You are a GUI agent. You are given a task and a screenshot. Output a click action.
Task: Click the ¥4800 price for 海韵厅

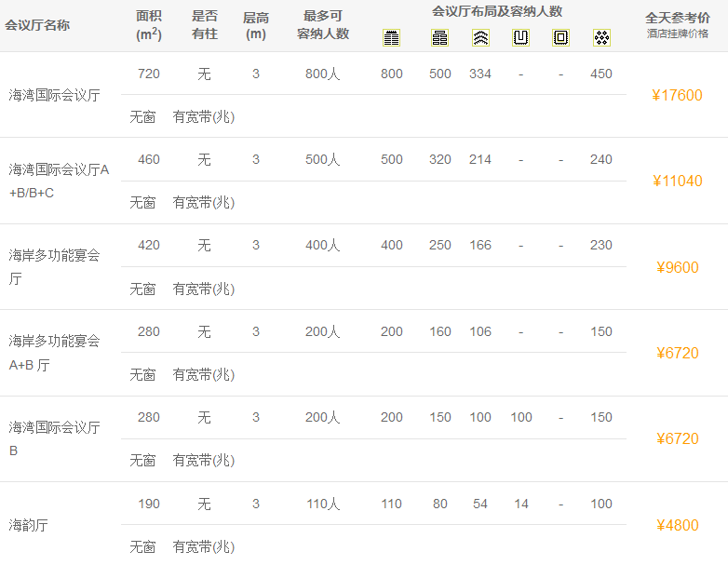point(677,525)
